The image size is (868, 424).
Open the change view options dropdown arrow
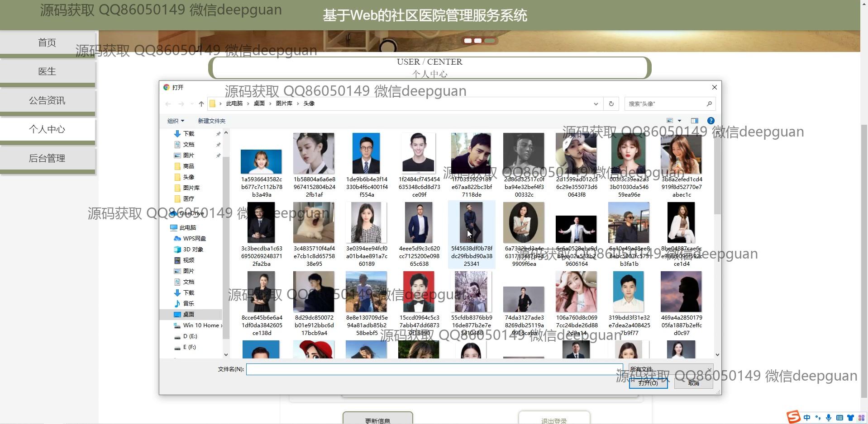point(679,121)
